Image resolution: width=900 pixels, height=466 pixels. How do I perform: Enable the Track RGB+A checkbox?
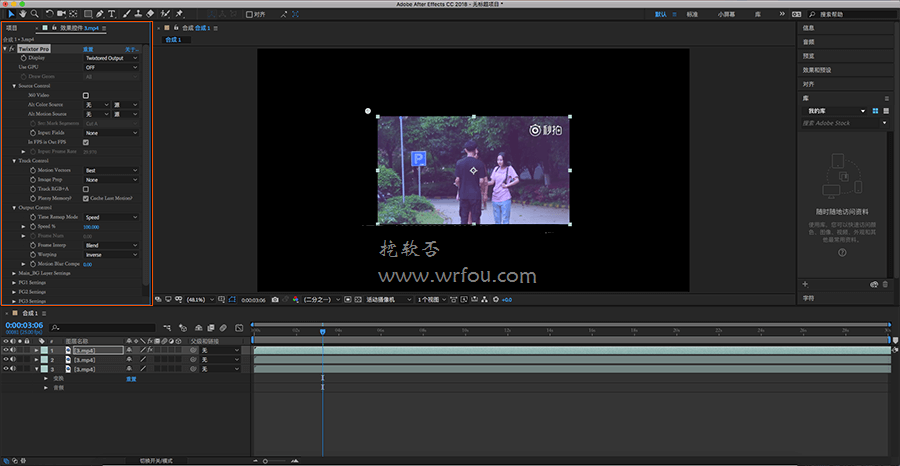(86, 189)
